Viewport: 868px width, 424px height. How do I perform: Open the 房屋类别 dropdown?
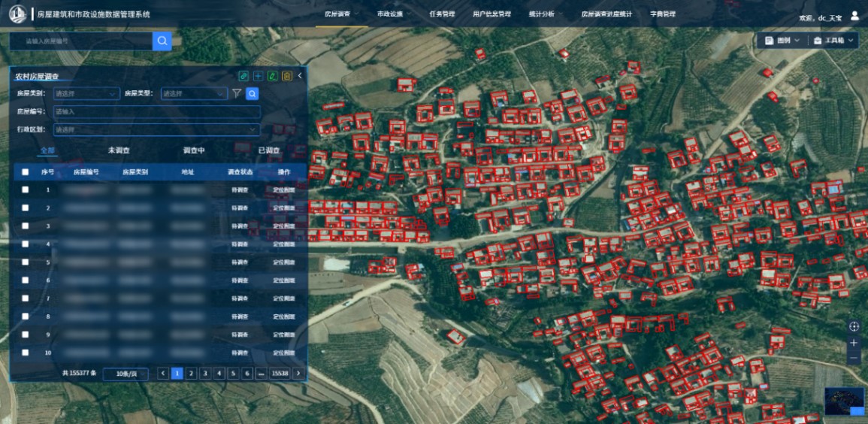(x=86, y=94)
